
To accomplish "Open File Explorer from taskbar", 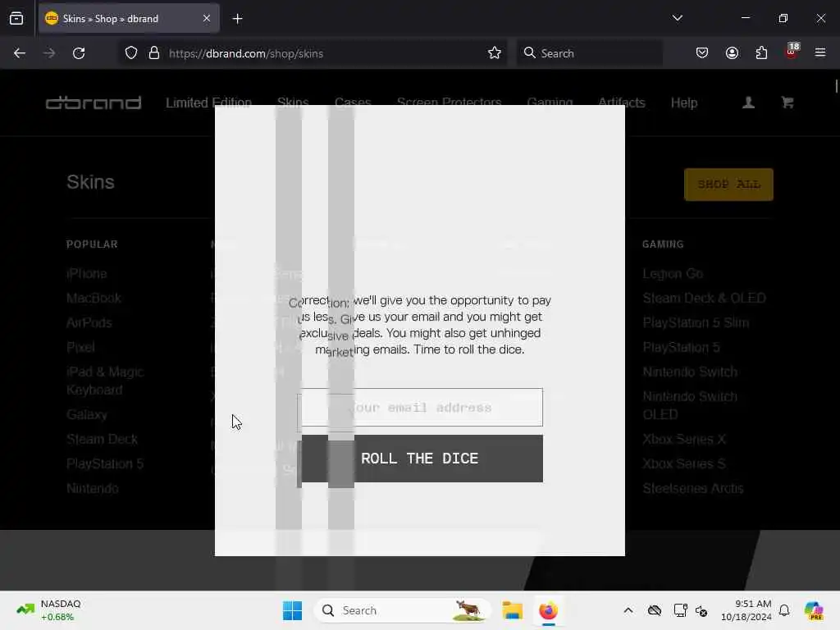I will [x=512, y=610].
